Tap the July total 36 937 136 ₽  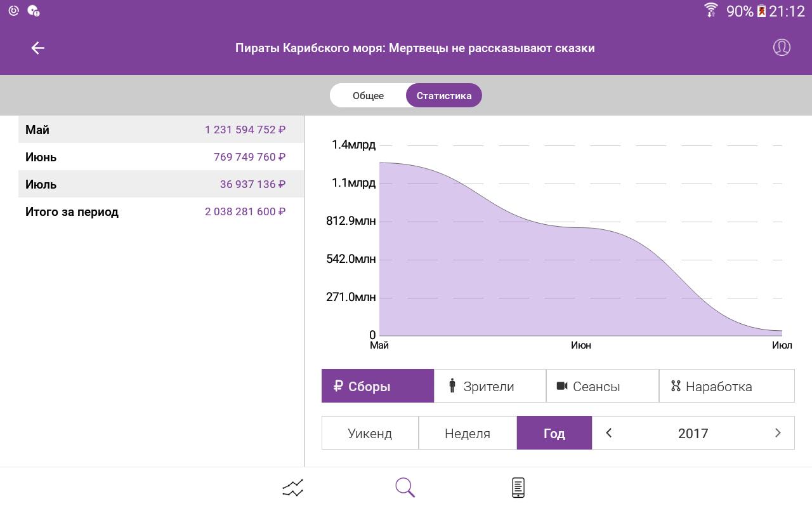tap(252, 184)
